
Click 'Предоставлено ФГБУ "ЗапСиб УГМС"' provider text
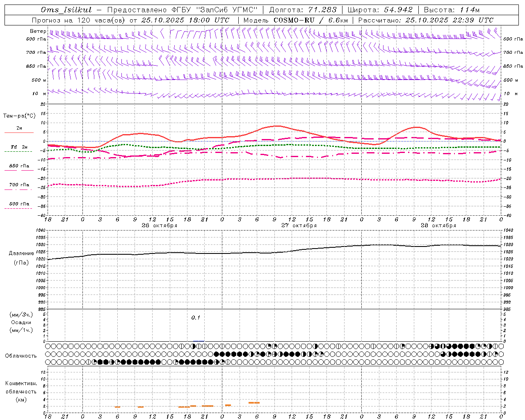tap(182, 10)
